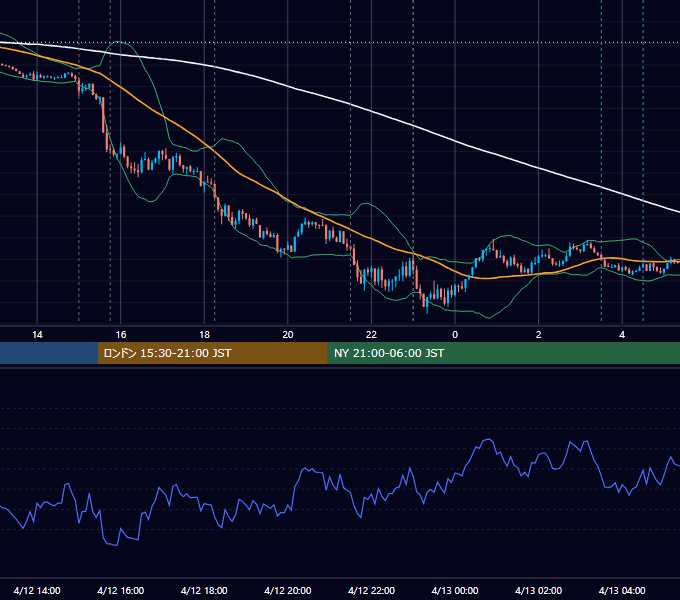Click the price axis label 4
The width and height of the screenshot is (680, 600).
(x=622, y=335)
